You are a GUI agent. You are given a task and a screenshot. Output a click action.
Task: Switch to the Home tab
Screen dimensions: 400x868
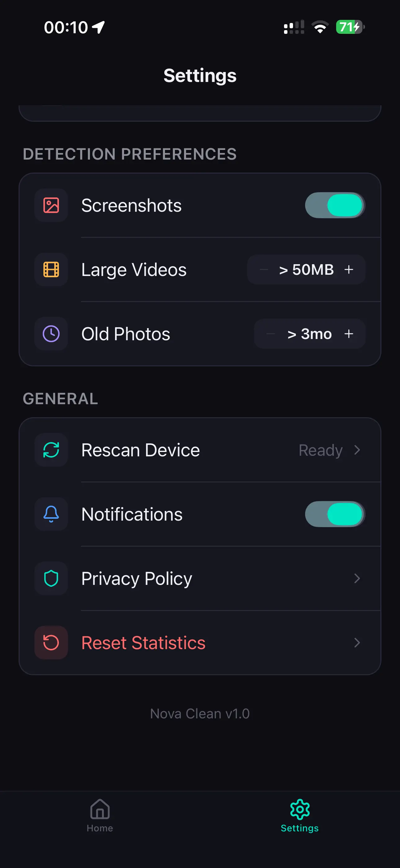coord(100,815)
